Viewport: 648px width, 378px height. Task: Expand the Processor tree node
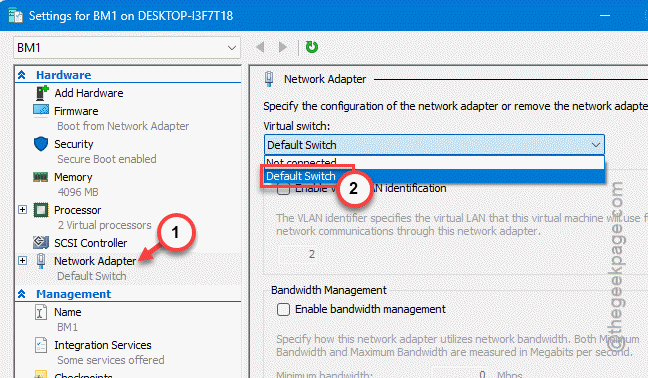tap(22, 209)
